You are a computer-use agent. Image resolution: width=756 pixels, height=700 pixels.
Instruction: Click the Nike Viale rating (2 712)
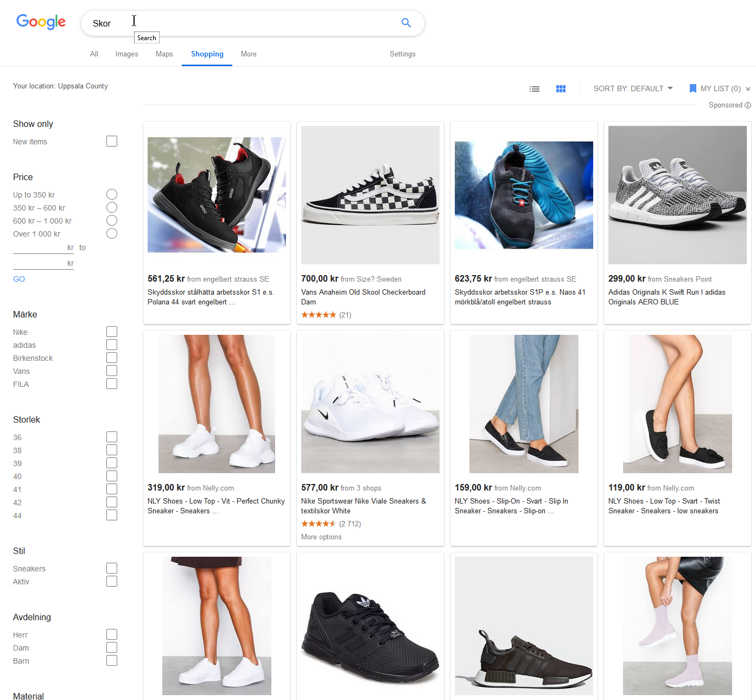coord(331,524)
